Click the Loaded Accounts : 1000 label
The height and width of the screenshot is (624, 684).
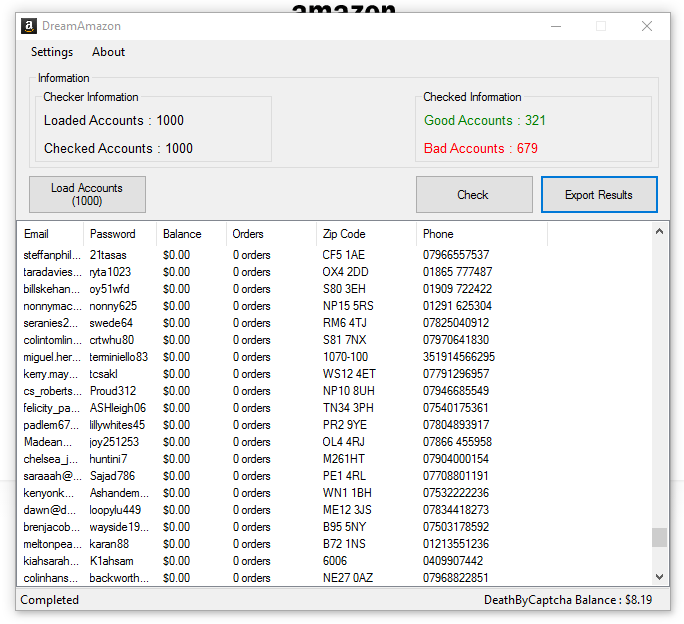[114, 120]
